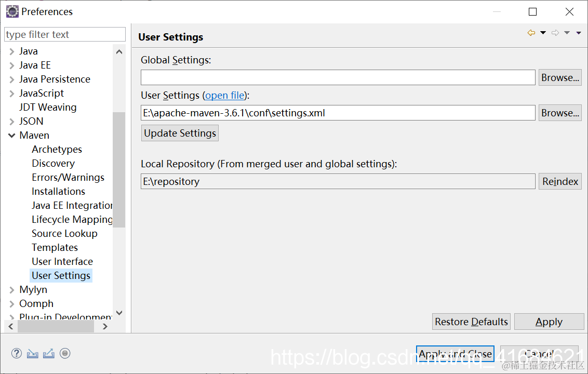Click the import preferences icon
The width and height of the screenshot is (588, 374).
tap(33, 353)
